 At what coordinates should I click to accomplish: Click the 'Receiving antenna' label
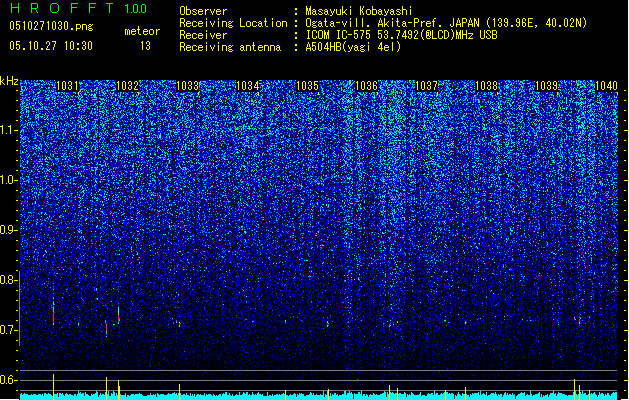pos(230,47)
